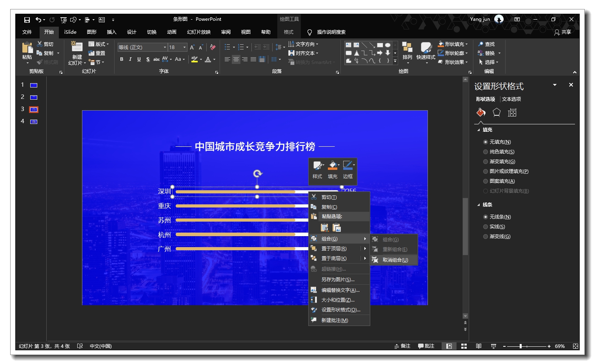Collapse the Line section in format pane
This screenshot has height=364, width=595.
point(479,205)
